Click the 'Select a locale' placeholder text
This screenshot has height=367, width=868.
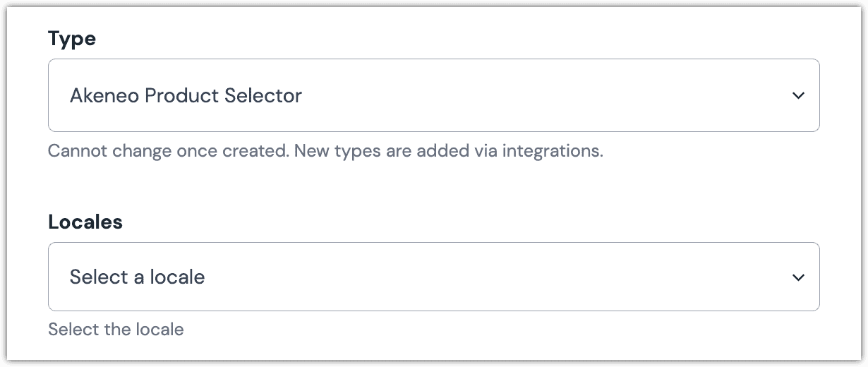[137, 277]
